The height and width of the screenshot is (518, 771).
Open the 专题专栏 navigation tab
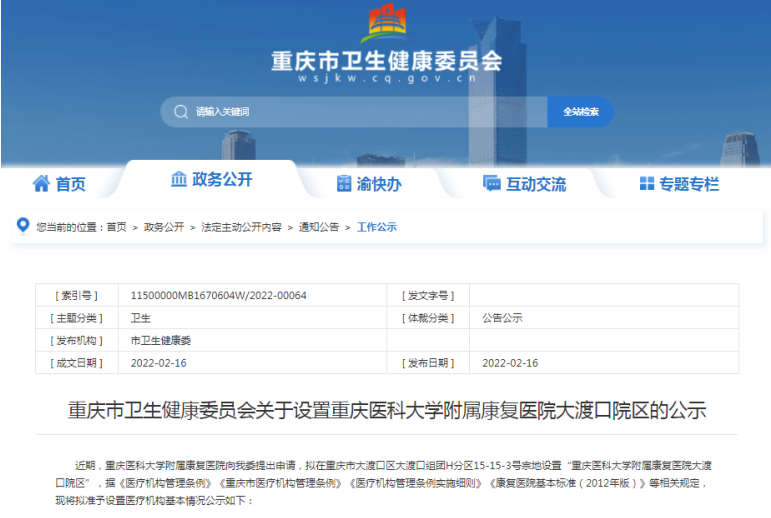(679, 183)
